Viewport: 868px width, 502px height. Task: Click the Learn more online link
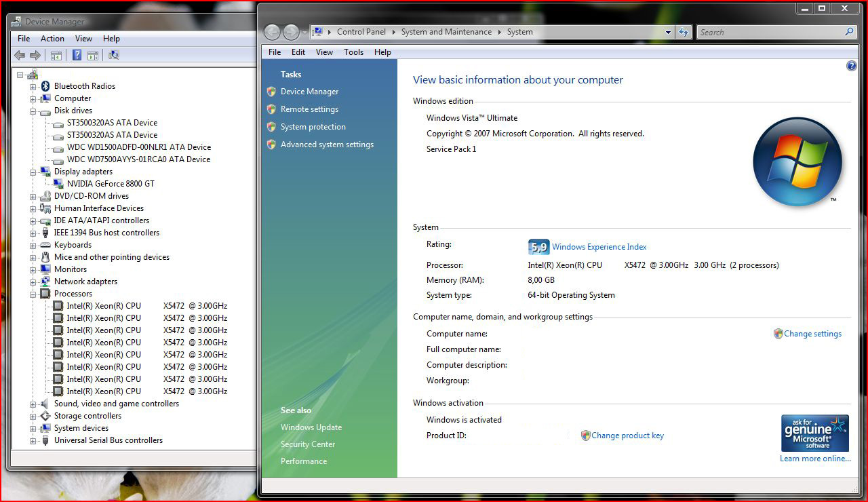click(x=815, y=459)
